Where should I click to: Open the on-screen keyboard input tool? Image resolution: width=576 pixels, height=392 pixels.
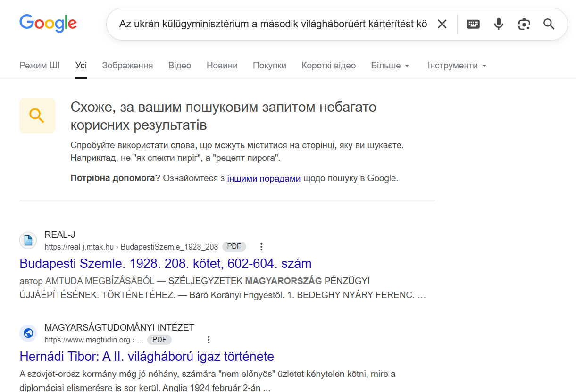point(473,24)
